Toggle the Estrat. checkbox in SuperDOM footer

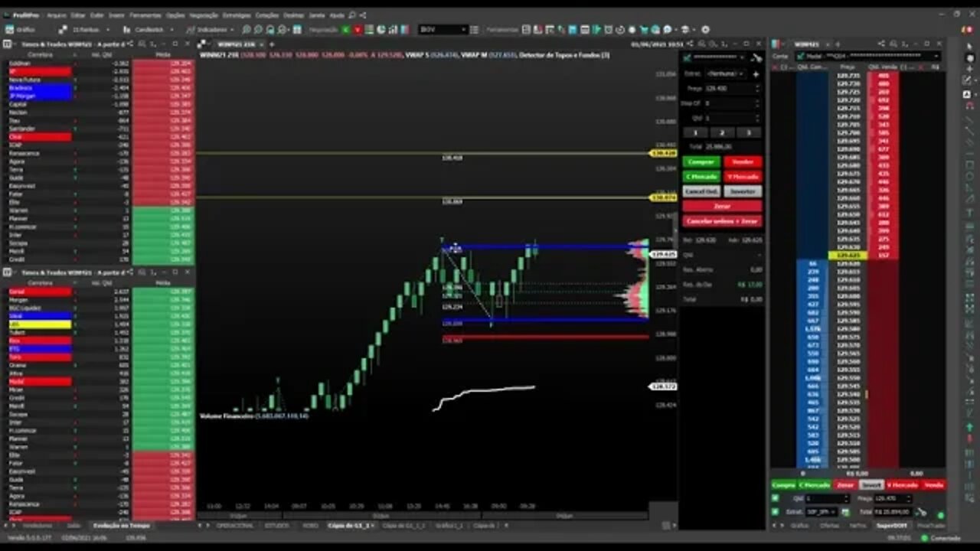[776, 512]
